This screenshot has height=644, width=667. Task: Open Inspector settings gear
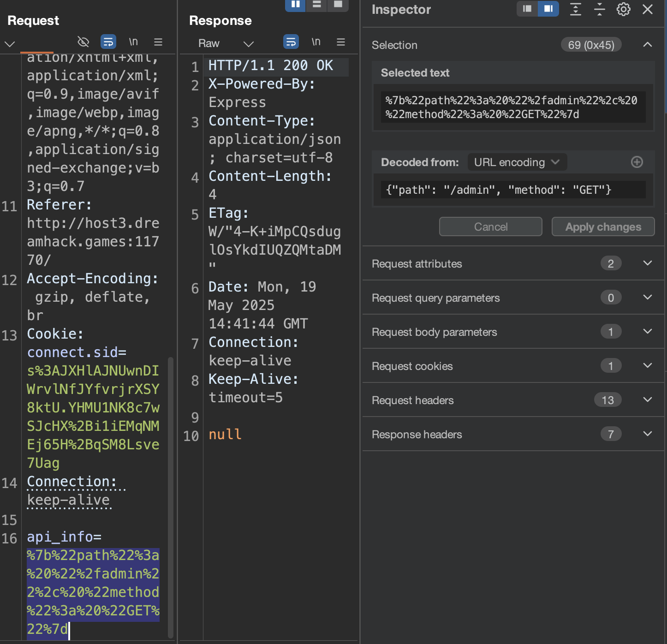point(624,9)
